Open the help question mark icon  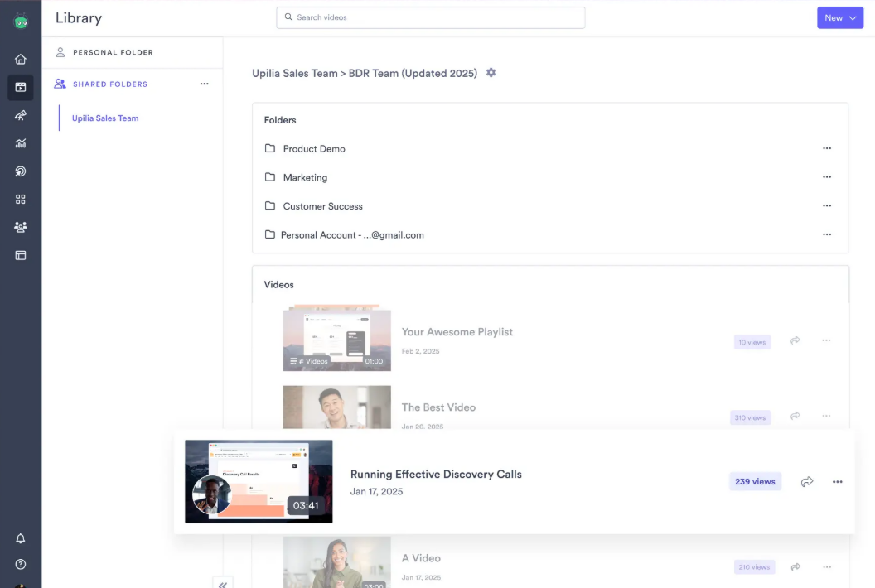click(x=21, y=564)
